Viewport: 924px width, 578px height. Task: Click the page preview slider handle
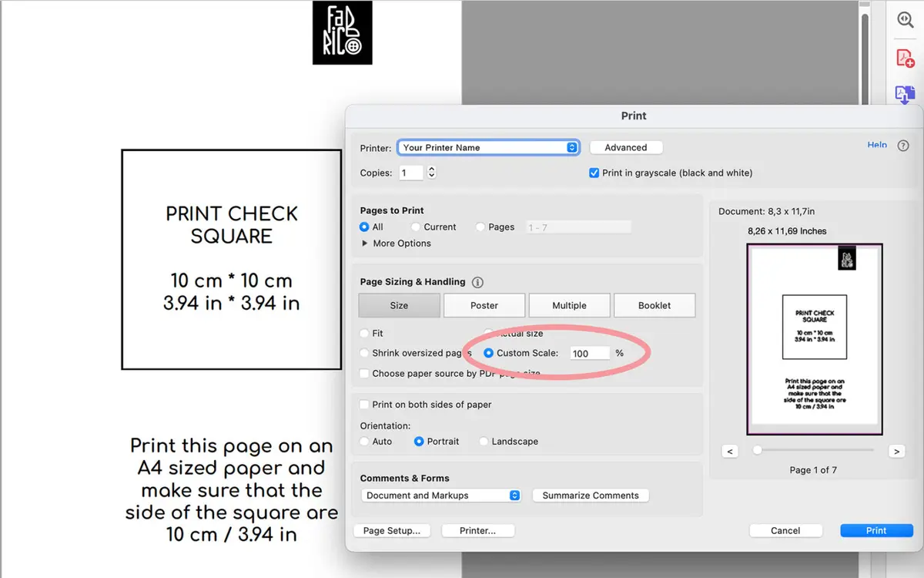click(757, 450)
